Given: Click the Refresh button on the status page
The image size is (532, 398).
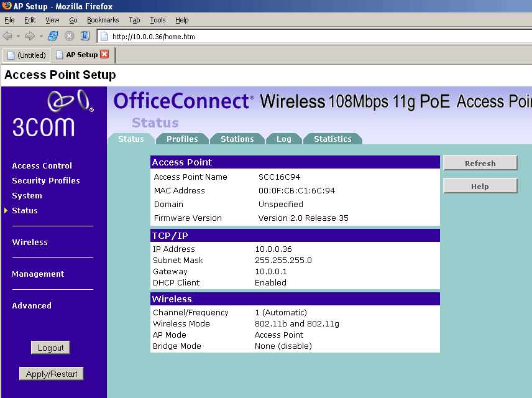Looking at the screenshot, I should (x=480, y=164).
